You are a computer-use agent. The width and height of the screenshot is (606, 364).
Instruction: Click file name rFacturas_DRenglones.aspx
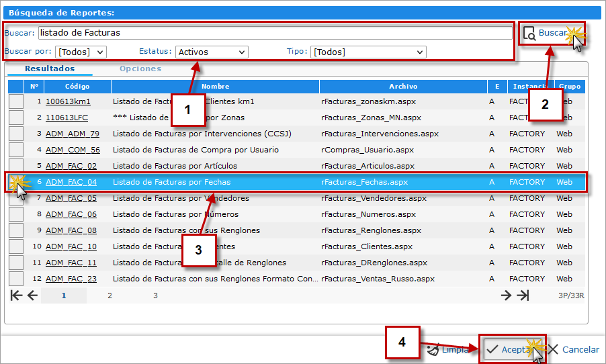[374, 263]
